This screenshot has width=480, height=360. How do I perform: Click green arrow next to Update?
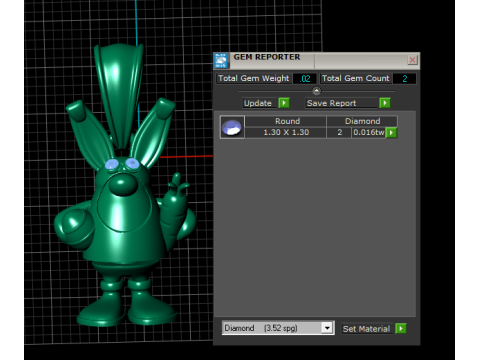click(284, 103)
